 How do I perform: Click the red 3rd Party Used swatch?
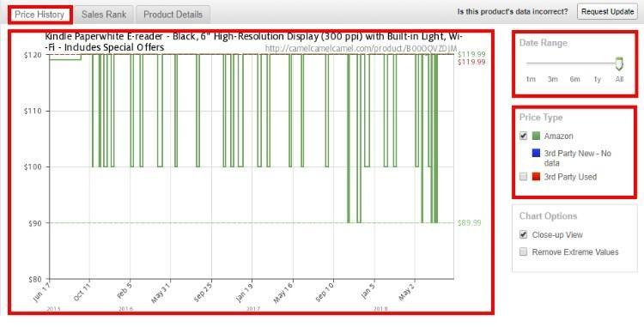coord(536,177)
